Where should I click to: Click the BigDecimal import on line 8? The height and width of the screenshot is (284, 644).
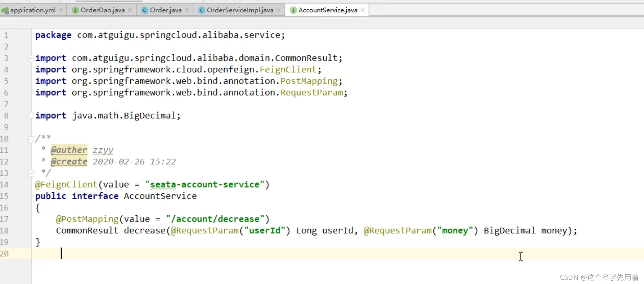[150, 116]
